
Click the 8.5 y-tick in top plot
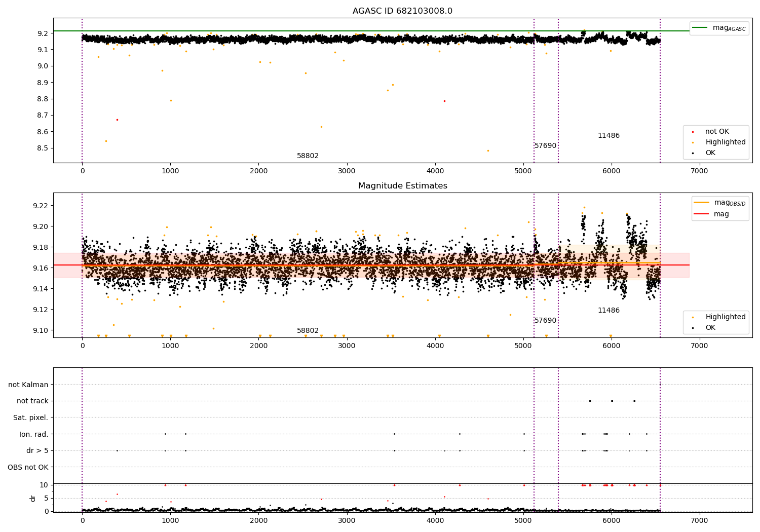tap(43, 148)
